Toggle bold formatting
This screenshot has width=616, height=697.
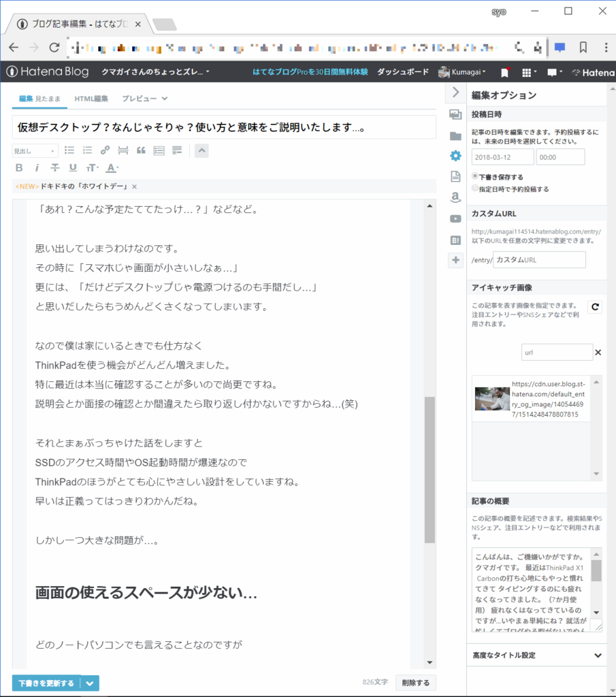tap(18, 167)
